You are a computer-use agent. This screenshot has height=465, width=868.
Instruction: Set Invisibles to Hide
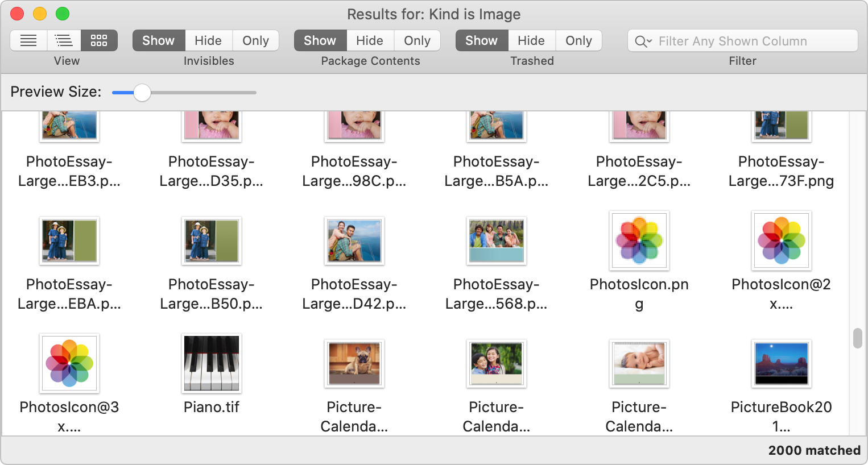coord(208,41)
